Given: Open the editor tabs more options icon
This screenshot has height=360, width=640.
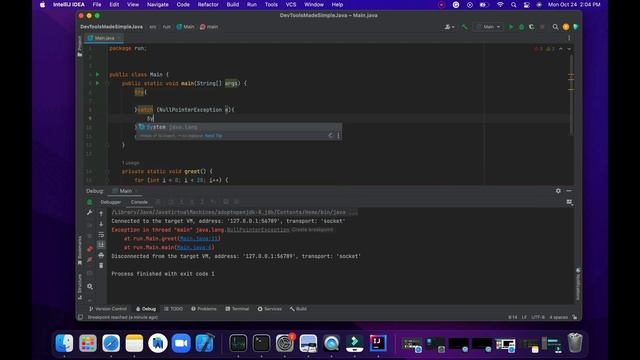Looking at the screenshot, I should [x=569, y=38].
